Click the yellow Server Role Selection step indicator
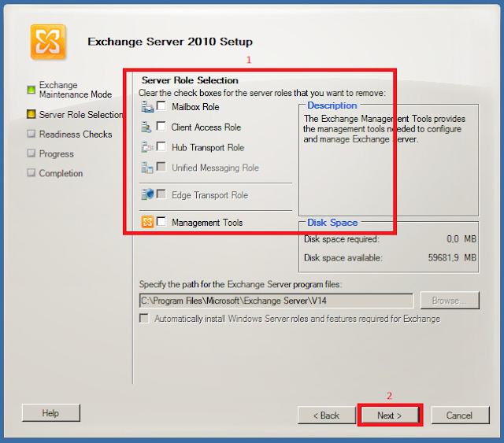 tap(31, 114)
